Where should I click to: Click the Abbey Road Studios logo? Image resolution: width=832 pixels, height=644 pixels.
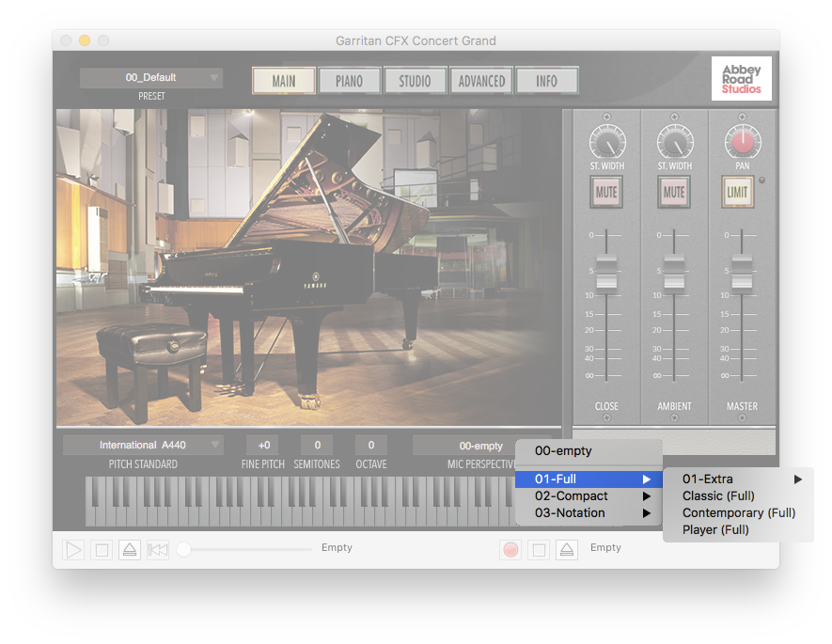(741, 79)
